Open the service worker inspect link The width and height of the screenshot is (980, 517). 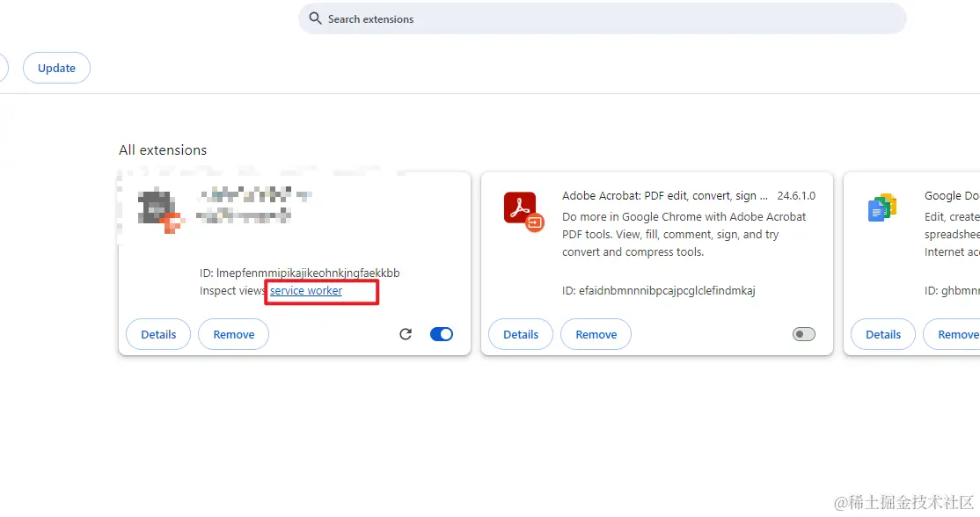(306, 290)
